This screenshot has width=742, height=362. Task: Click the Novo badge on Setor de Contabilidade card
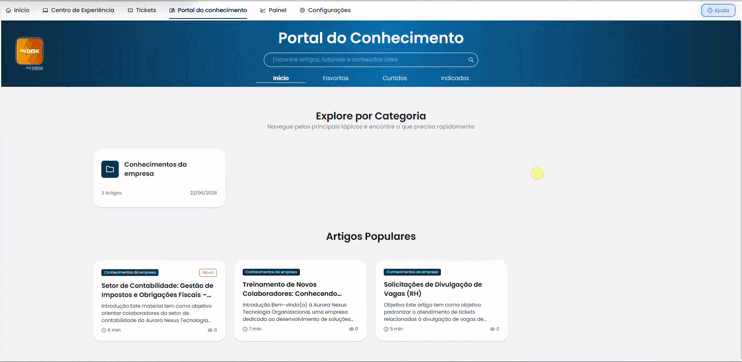click(x=208, y=273)
